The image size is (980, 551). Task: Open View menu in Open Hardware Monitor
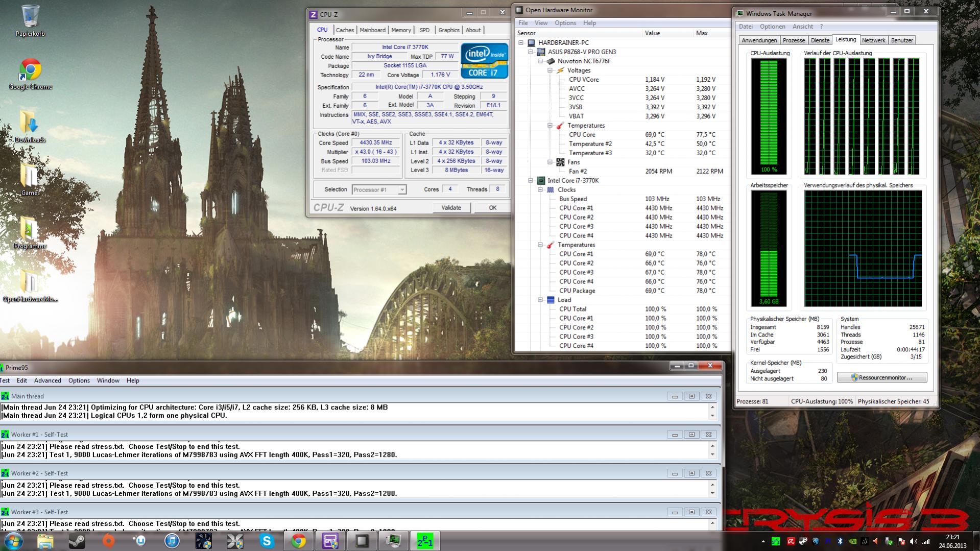[x=541, y=23]
